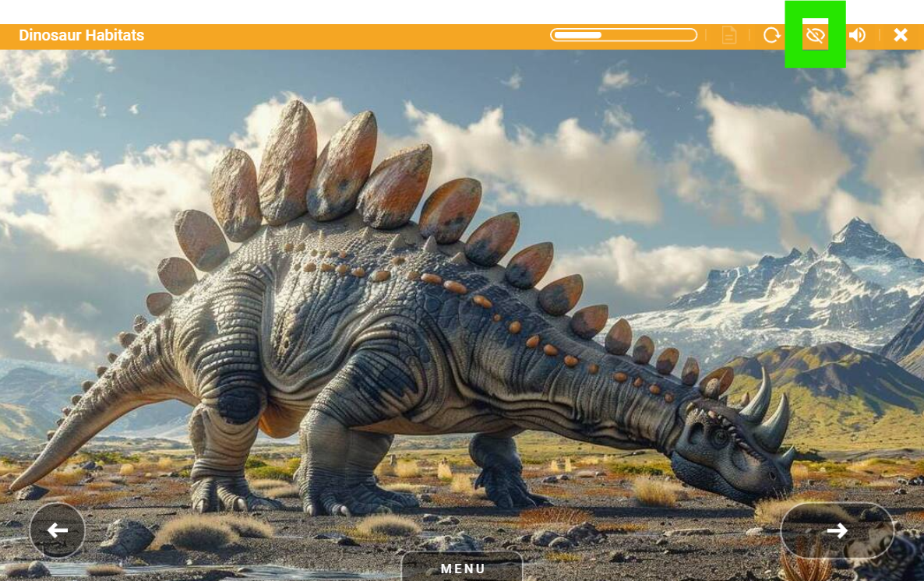Open the slide MENU drawer
Viewport: 924px width, 581px height.
click(x=462, y=568)
